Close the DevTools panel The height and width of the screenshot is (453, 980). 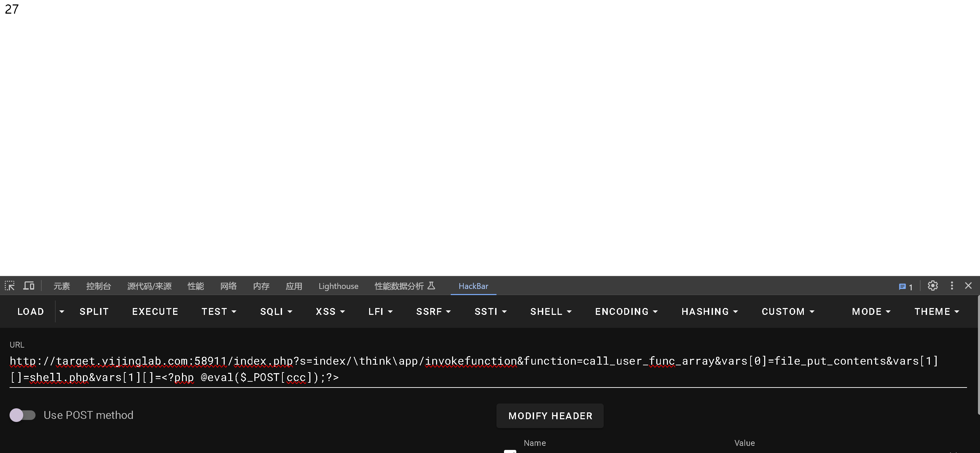(x=968, y=286)
